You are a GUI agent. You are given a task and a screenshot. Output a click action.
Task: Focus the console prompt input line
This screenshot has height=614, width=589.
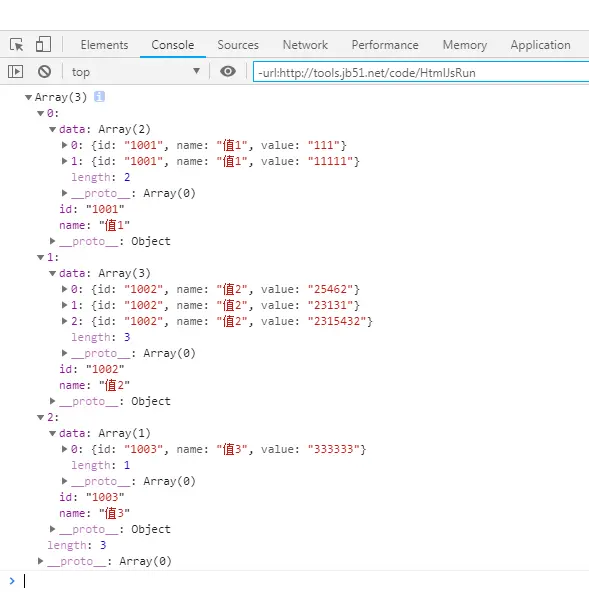click(x=305, y=581)
